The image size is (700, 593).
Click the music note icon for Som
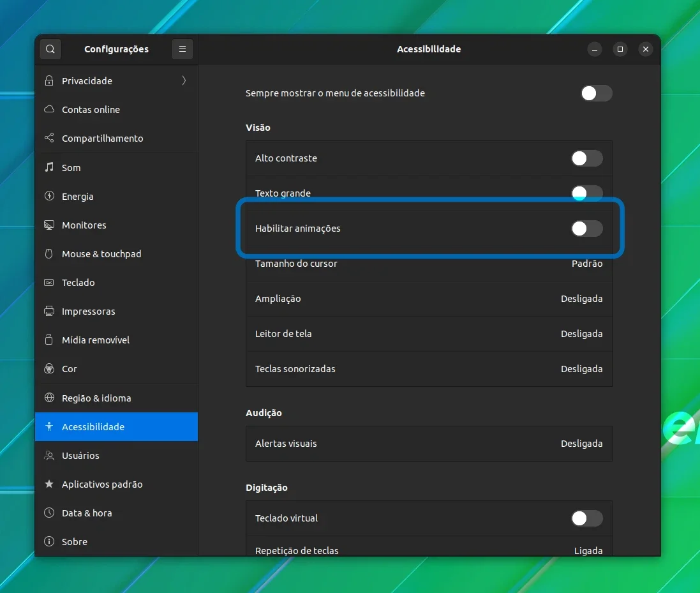(x=49, y=167)
